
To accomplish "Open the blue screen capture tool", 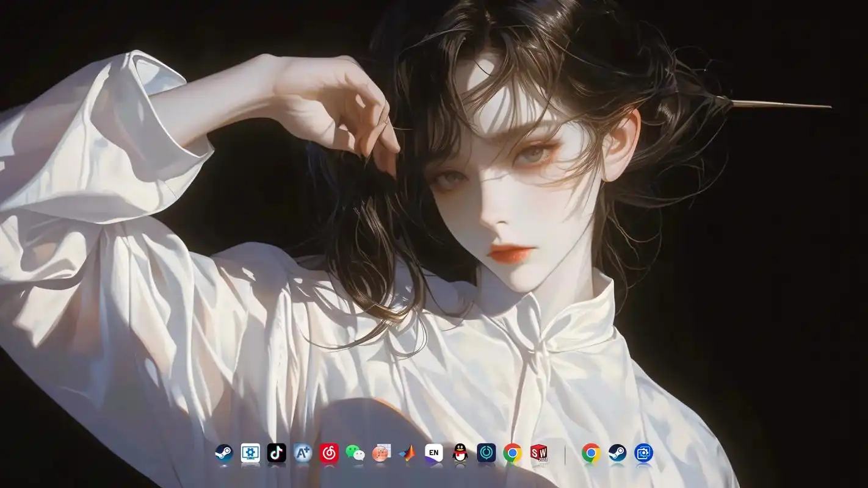I will [642, 453].
